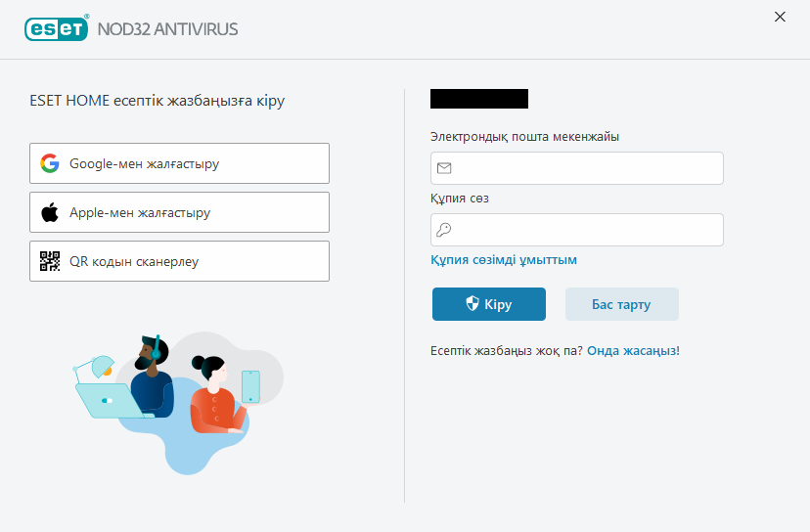Image resolution: width=810 pixels, height=532 pixels.
Task: Focus the Құпия сөз password field
Action: pyautogui.click(x=587, y=230)
